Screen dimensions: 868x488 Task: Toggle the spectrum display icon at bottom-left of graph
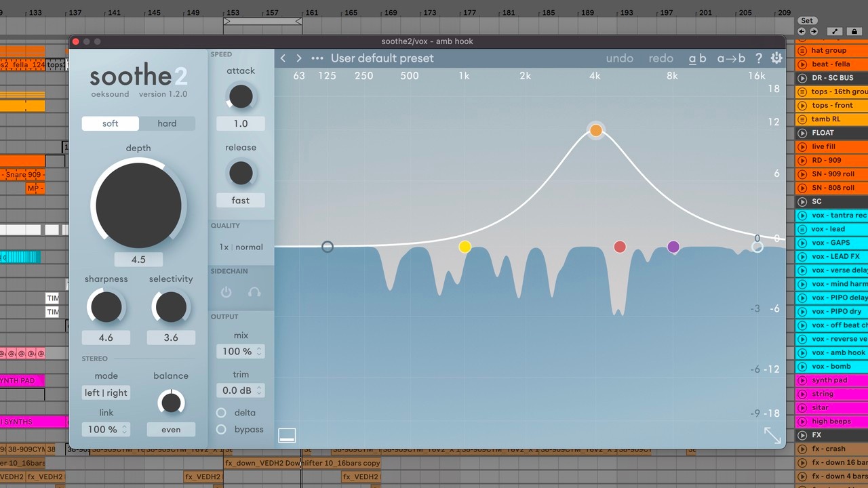pyautogui.click(x=287, y=435)
